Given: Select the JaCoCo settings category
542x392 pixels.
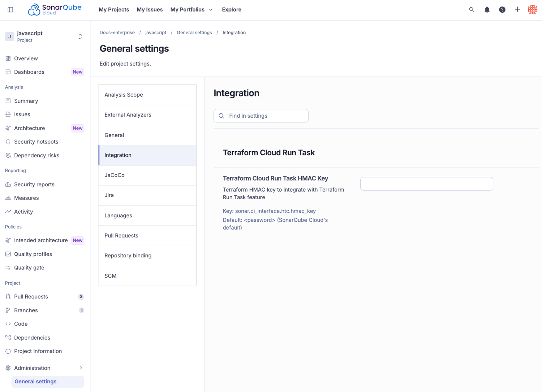Looking at the screenshot, I should pos(147,175).
